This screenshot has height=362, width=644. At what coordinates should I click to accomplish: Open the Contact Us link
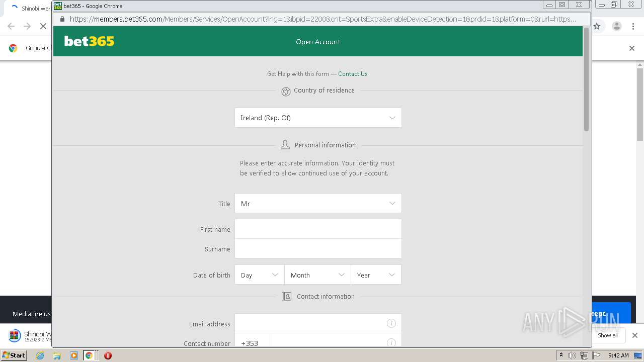pos(353,74)
